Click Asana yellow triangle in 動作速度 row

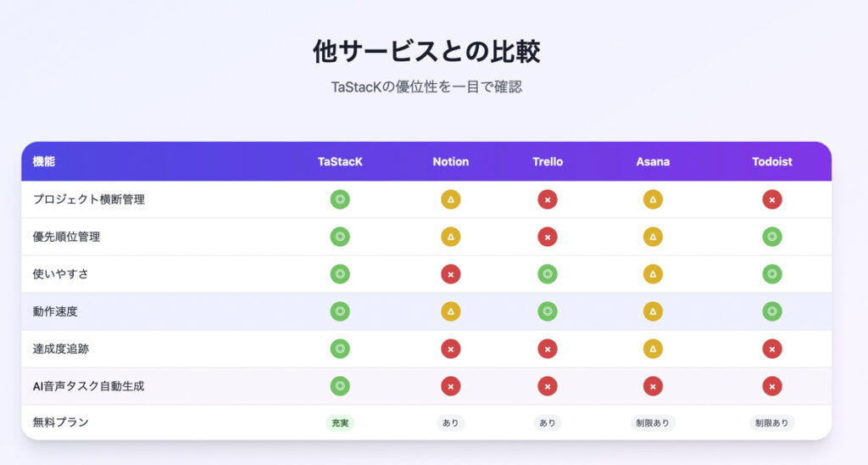click(653, 311)
